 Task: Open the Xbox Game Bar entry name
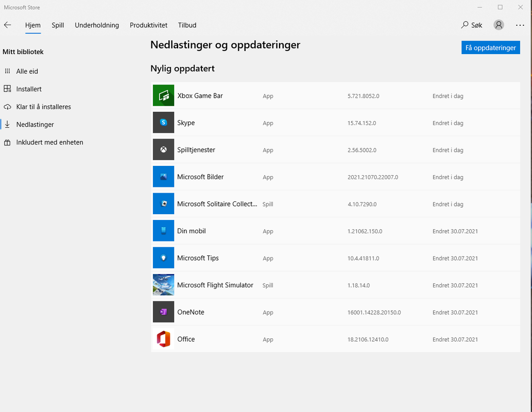(200, 96)
